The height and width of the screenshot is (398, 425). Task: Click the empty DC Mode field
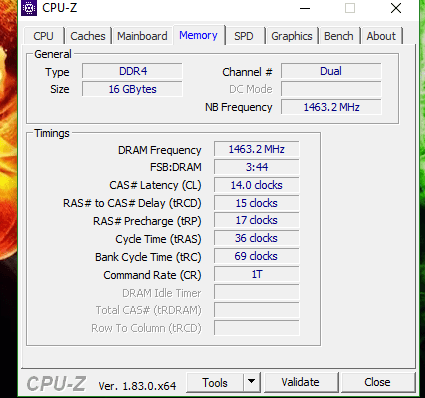point(331,89)
